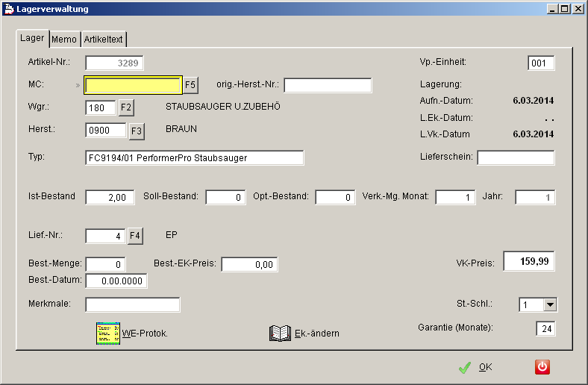Click the L.Ek.-Datum label
The image size is (588, 385).
446,118
